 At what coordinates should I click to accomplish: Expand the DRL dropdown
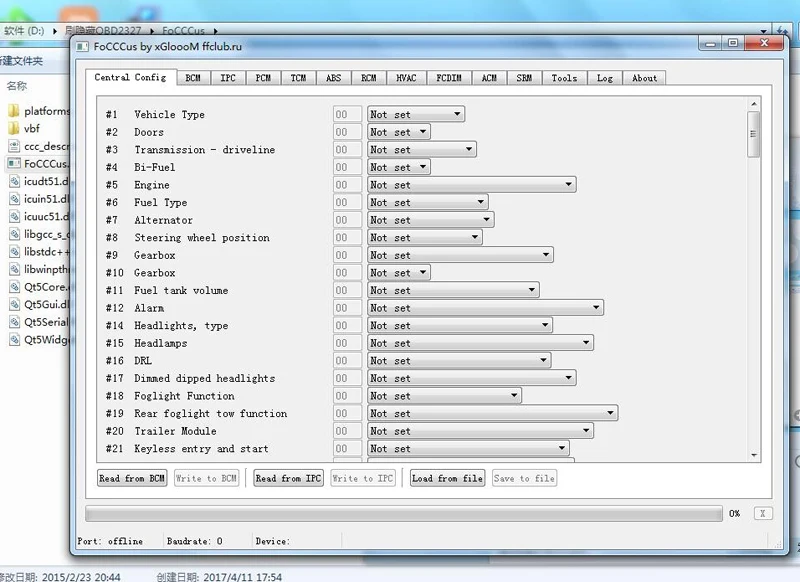coord(459,361)
